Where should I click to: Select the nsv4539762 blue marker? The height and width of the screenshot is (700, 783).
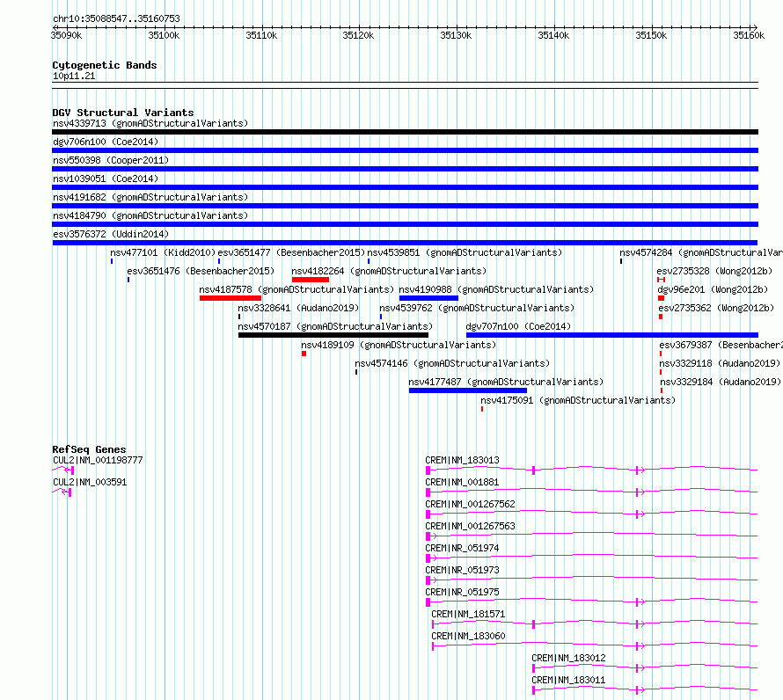coord(381,317)
